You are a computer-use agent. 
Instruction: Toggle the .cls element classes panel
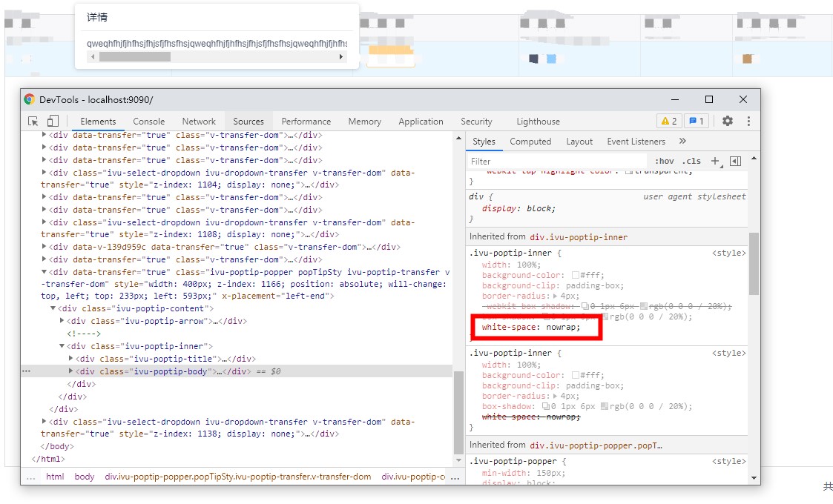click(x=691, y=161)
